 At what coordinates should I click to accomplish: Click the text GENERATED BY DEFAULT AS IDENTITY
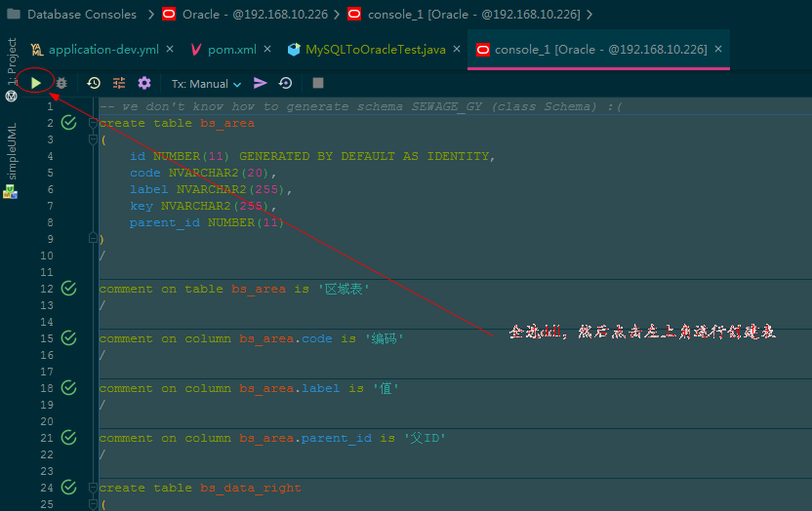coord(364,156)
